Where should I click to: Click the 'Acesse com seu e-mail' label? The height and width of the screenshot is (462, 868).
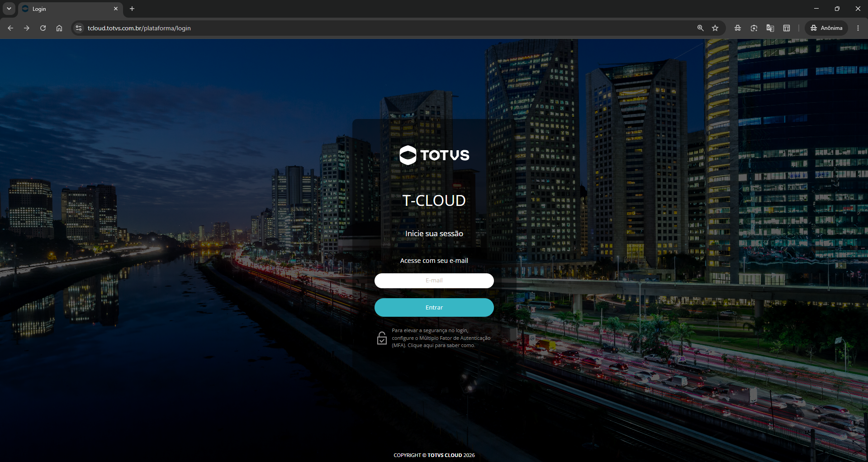[x=434, y=261]
